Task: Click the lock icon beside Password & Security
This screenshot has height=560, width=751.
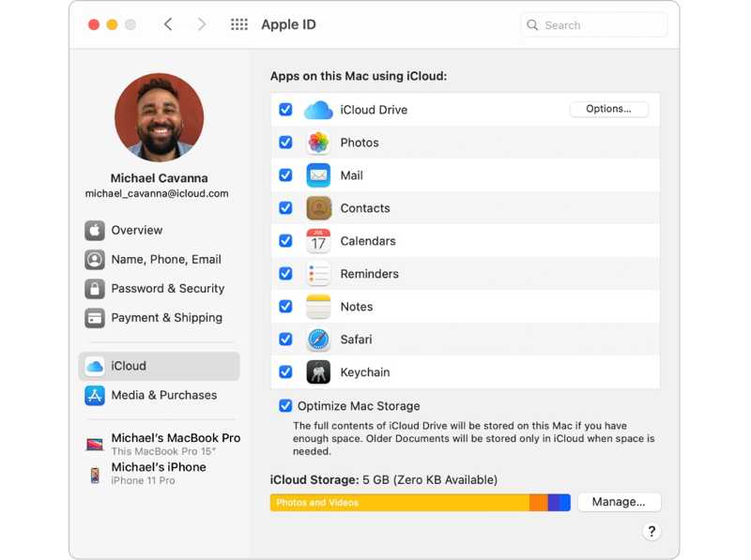Action: [x=95, y=289]
